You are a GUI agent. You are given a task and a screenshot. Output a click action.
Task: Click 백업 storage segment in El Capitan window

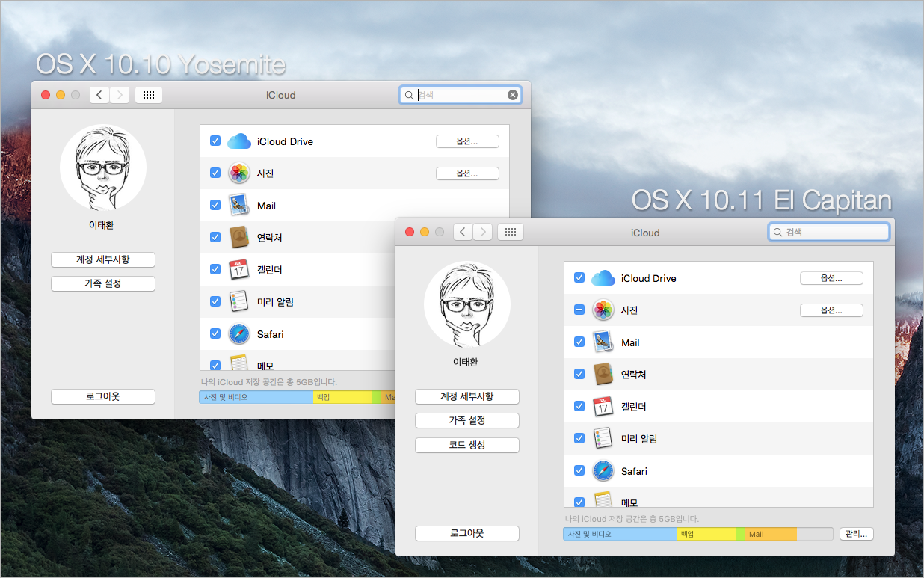[x=706, y=534]
